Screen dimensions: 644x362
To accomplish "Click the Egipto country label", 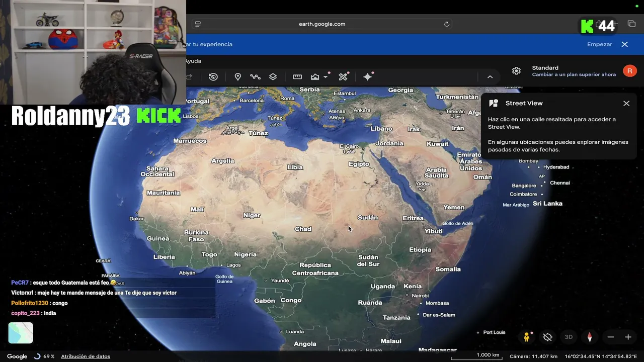I will point(359,164).
